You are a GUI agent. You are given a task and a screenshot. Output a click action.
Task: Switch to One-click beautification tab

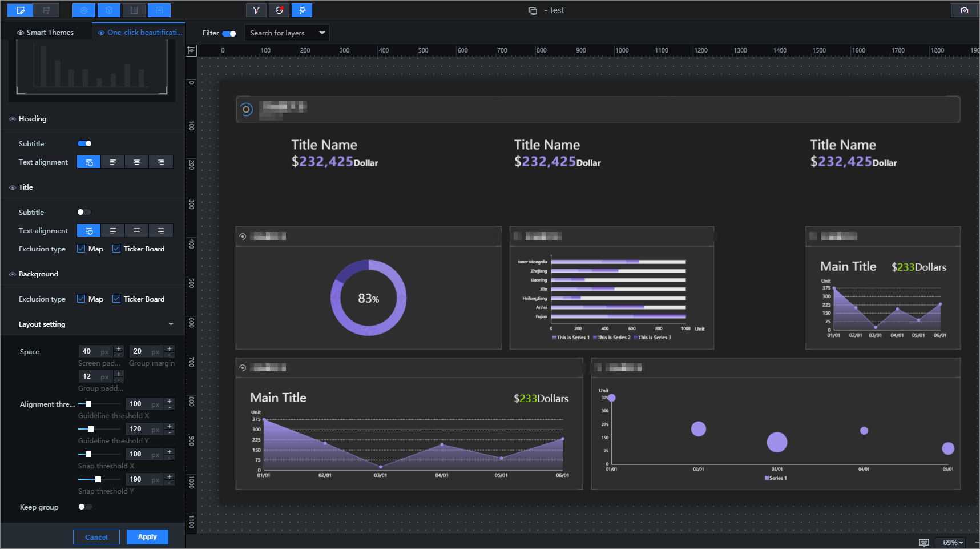pyautogui.click(x=140, y=33)
